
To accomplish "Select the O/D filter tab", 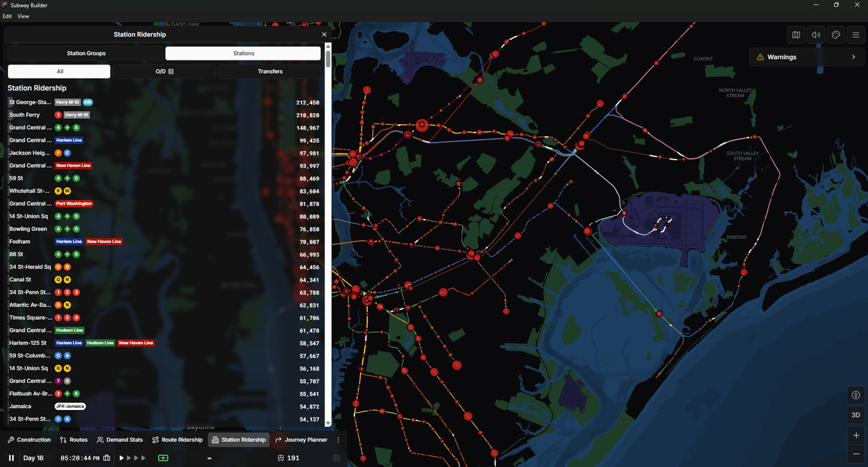I will tap(164, 71).
